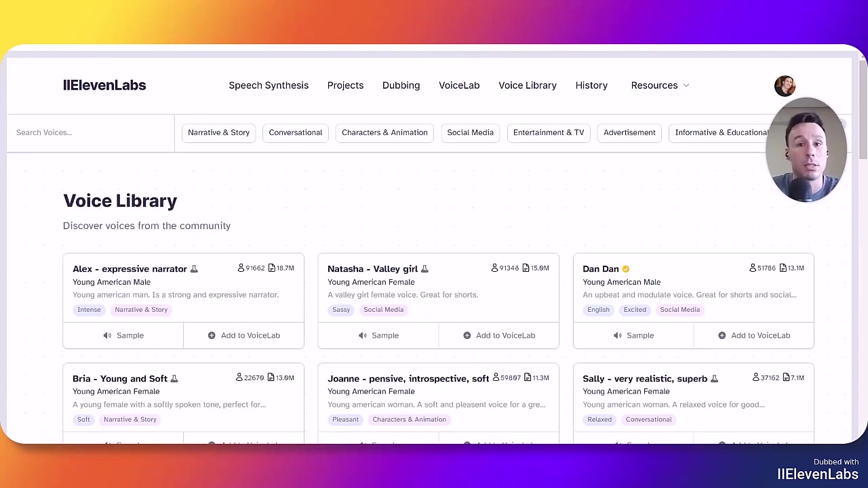Play the speaker icon on Natasha's Sample

(x=362, y=335)
